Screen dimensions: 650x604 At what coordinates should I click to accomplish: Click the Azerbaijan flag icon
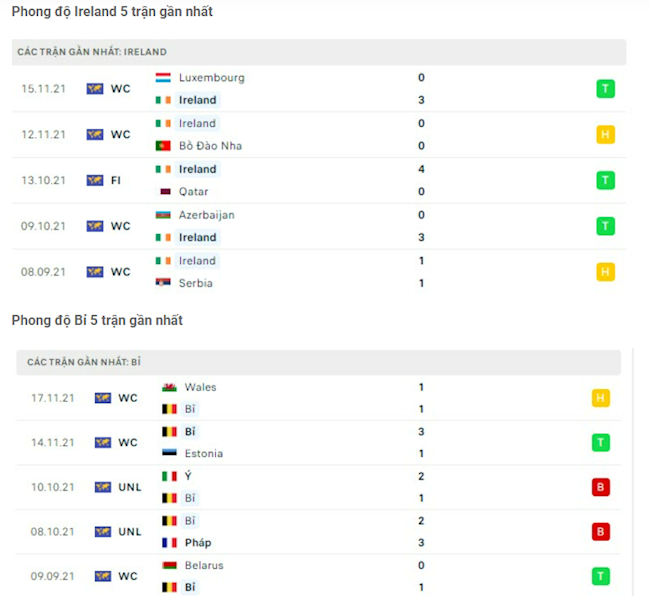164,215
